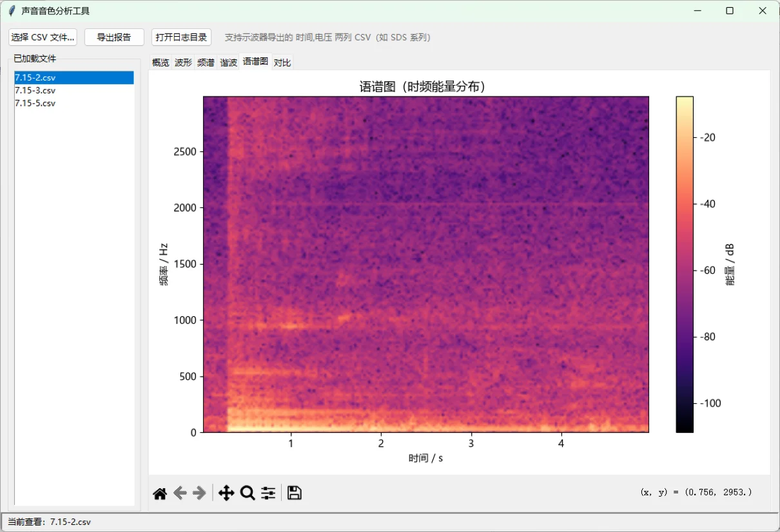Maximize the window
This screenshot has width=780, height=532.
point(730,10)
